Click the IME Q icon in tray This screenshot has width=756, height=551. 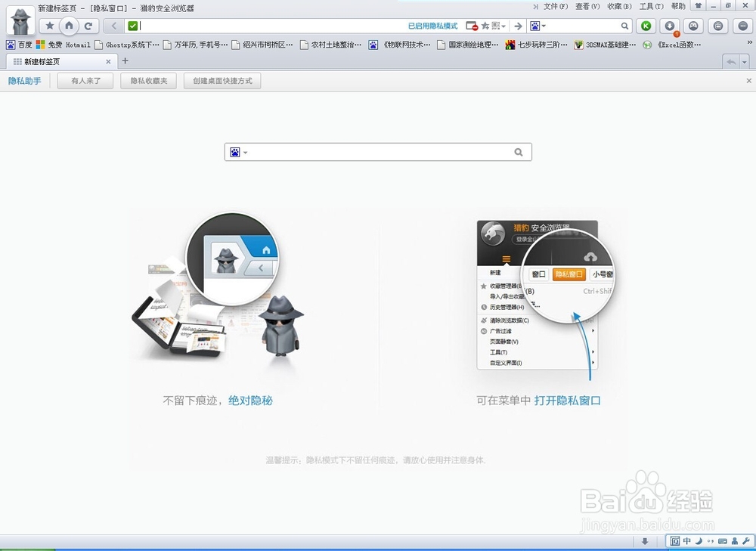tap(675, 541)
